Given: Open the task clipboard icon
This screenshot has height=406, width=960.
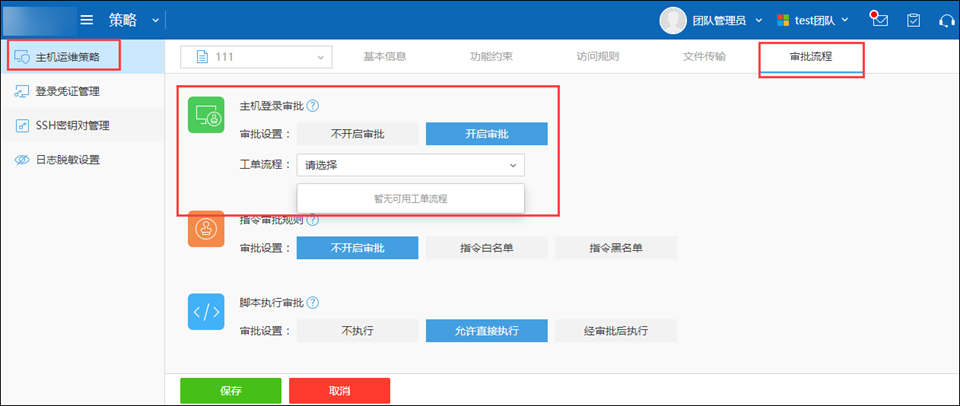Looking at the screenshot, I should click(x=913, y=20).
